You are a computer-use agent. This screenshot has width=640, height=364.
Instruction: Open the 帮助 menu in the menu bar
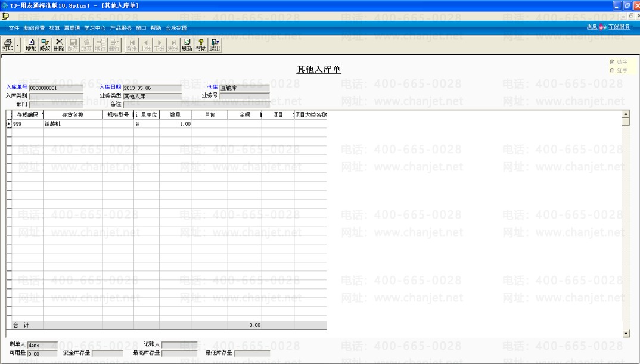(156, 28)
